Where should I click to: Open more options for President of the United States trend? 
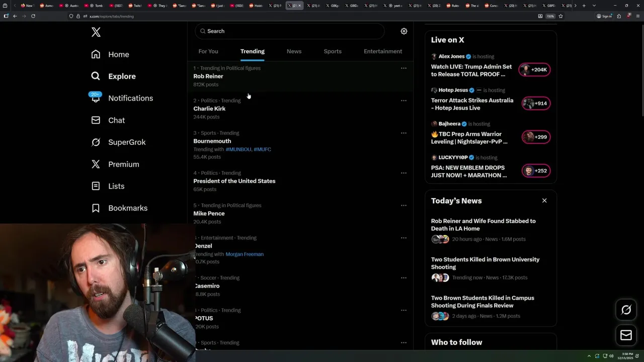404,173
